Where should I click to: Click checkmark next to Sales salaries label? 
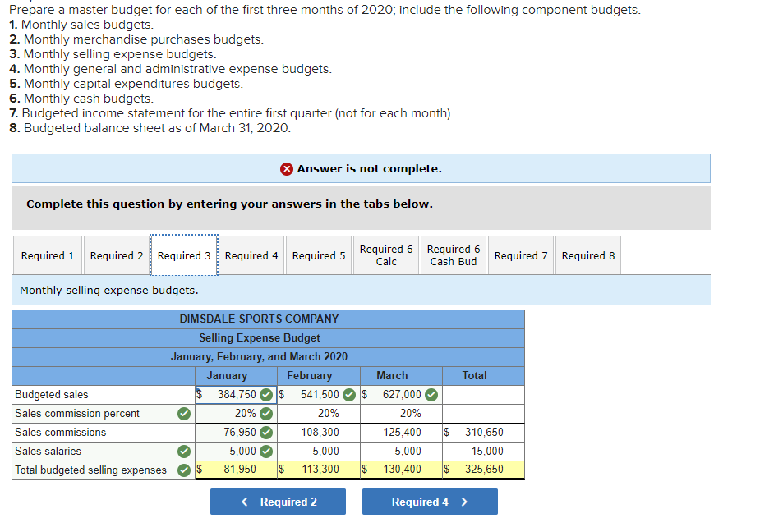[184, 452]
